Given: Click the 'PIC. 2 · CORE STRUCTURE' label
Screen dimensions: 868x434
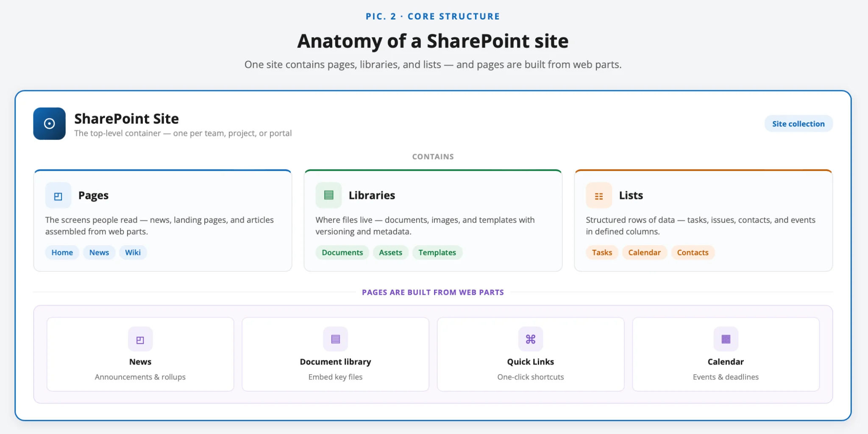Looking at the screenshot, I should click(x=433, y=16).
